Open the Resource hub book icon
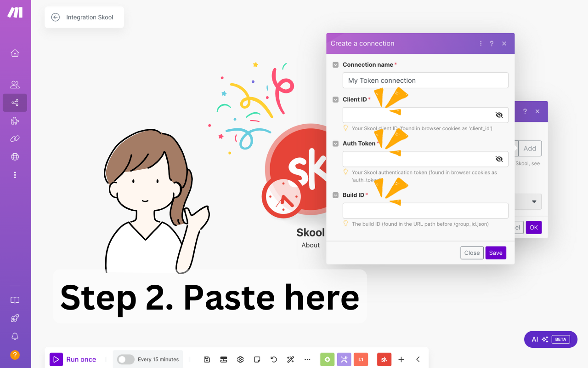Screen dimensions: 588x368 pyautogui.click(x=15, y=300)
